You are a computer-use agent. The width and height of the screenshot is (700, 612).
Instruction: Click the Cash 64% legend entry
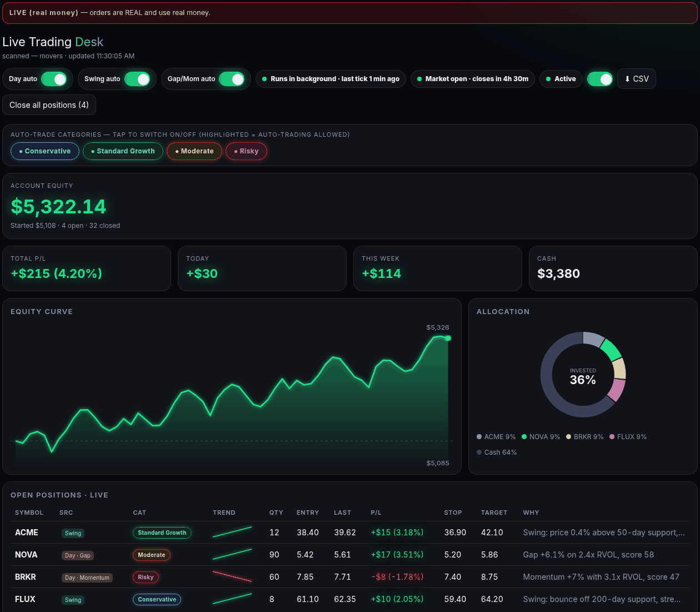[497, 452]
